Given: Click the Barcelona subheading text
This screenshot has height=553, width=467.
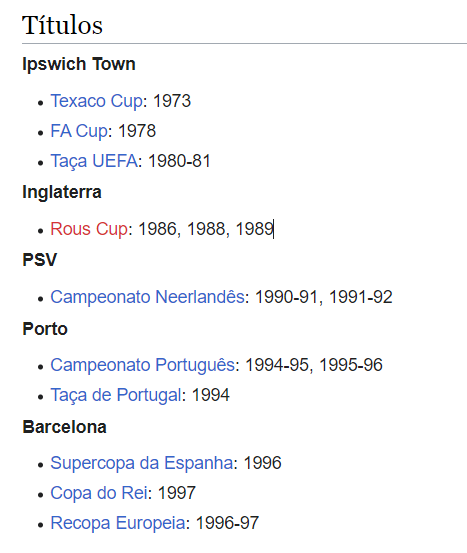Looking at the screenshot, I should coord(64,427).
